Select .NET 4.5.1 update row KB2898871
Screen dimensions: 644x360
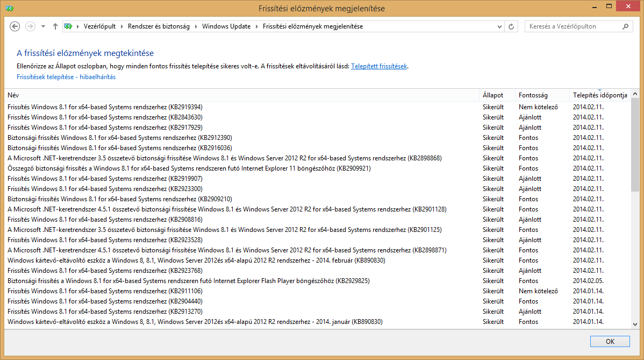tap(317, 250)
